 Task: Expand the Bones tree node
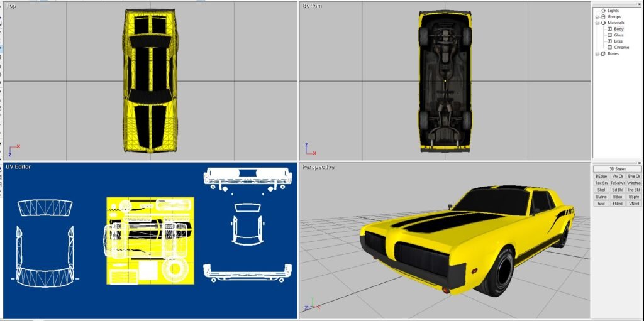coord(597,54)
